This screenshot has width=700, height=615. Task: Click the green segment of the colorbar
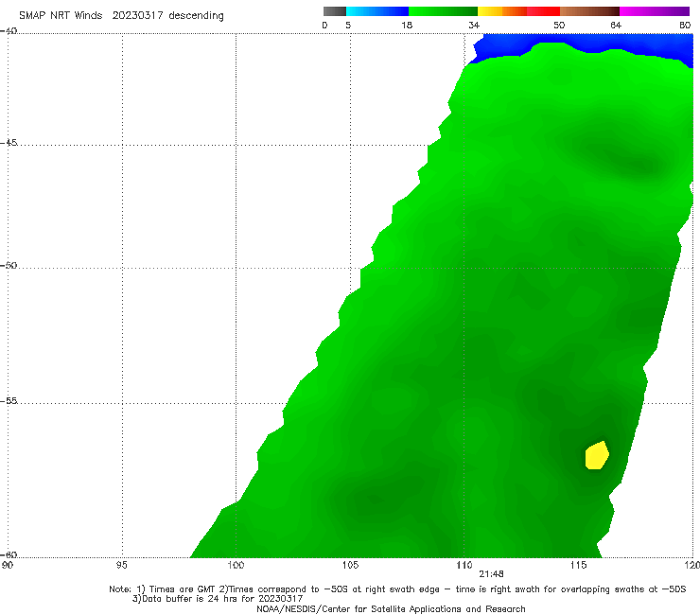pyautogui.click(x=443, y=11)
